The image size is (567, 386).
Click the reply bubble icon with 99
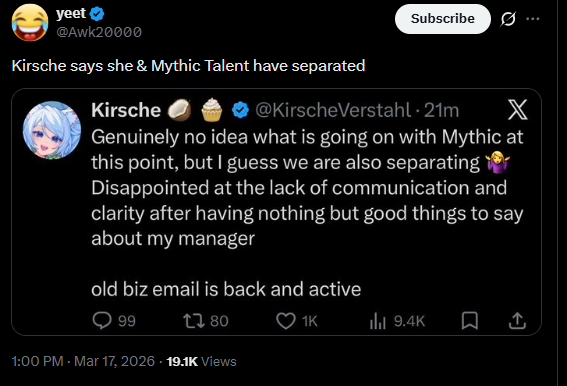(102, 321)
